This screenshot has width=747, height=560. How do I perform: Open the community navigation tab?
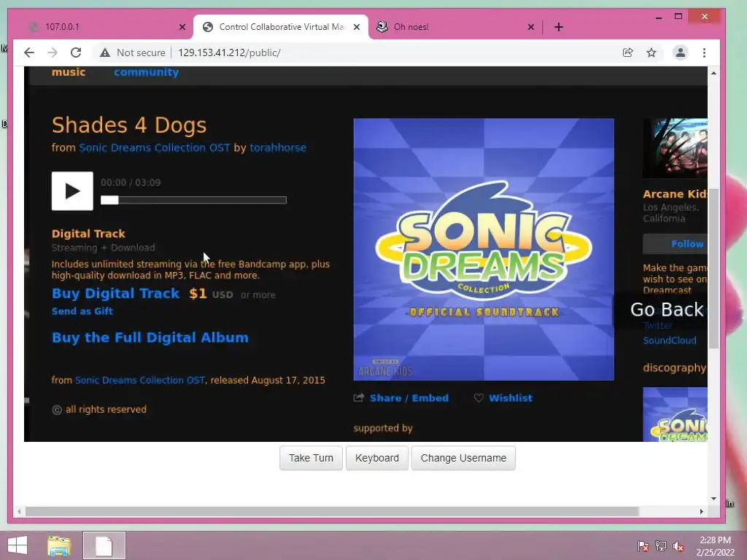(146, 72)
